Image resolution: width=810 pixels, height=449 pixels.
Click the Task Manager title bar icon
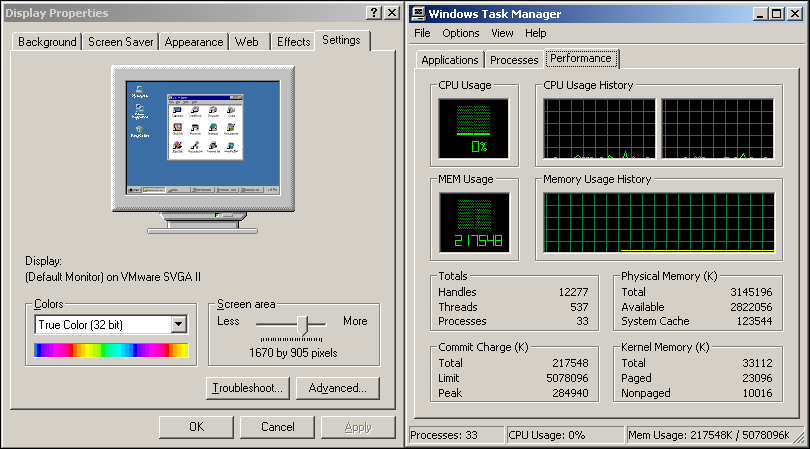418,14
